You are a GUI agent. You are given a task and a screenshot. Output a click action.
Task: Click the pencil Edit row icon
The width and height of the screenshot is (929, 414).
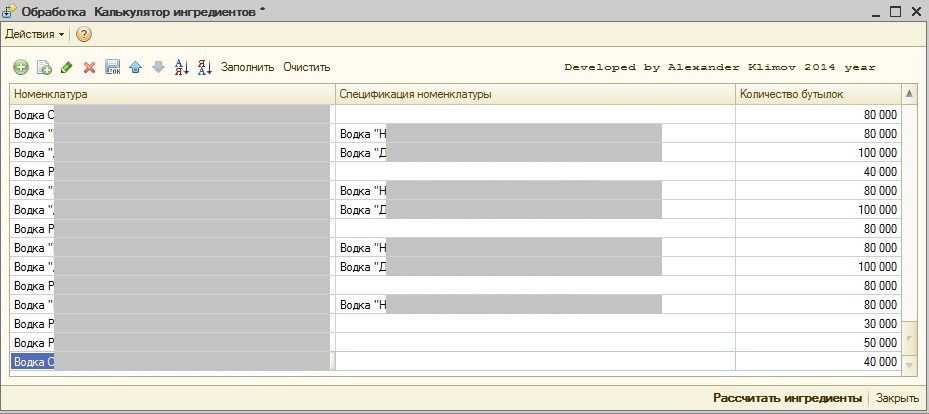click(x=67, y=67)
